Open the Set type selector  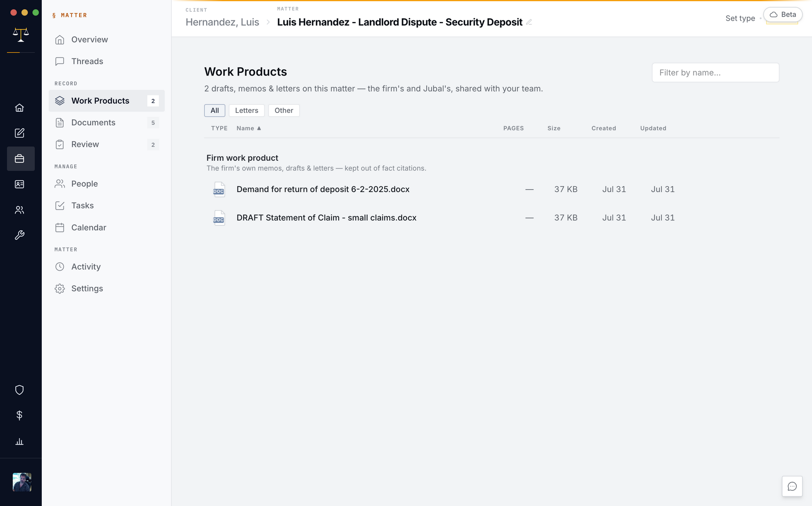pyautogui.click(x=740, y=18)
